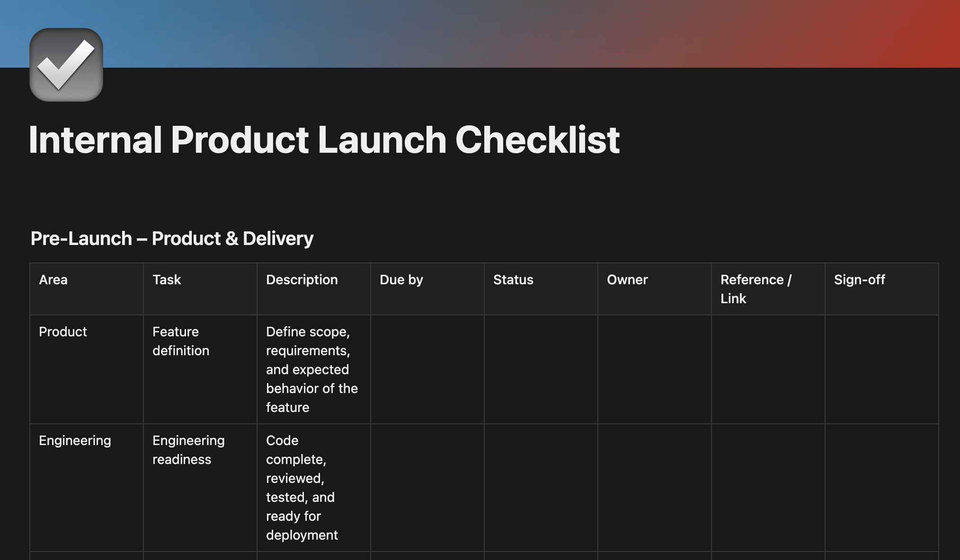Select the Pre-Launch – Product & Delivery heading
Image resolution: width=960 pixels, height=560 pixels.
pyautogui.click(x=172, y=238)
